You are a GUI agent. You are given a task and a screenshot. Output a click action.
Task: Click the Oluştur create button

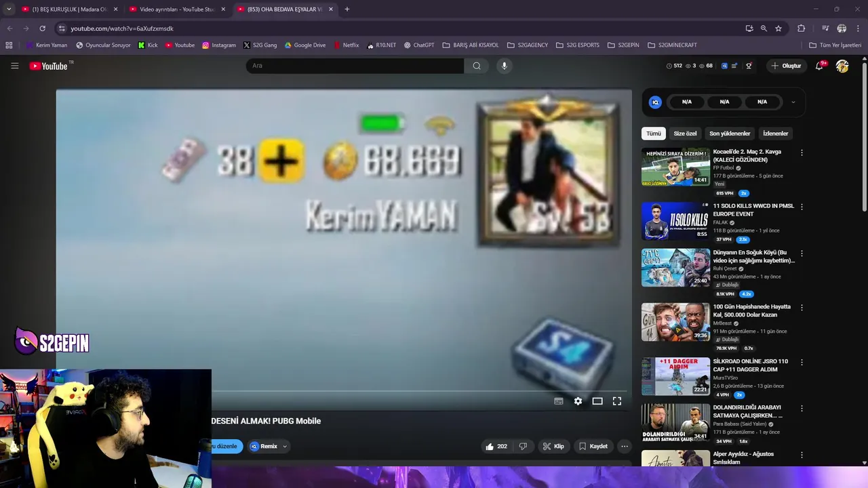pyautogui.click(x=786, y=66)
